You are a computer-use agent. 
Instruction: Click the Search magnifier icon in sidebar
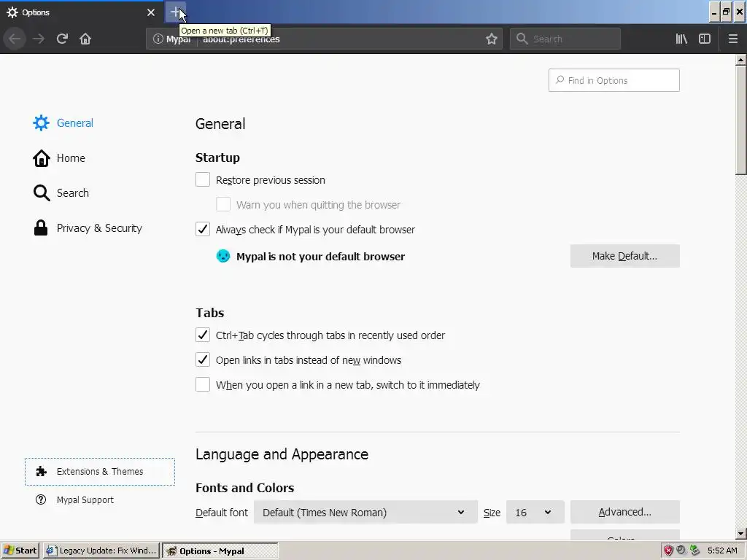[x=42, y=192]
